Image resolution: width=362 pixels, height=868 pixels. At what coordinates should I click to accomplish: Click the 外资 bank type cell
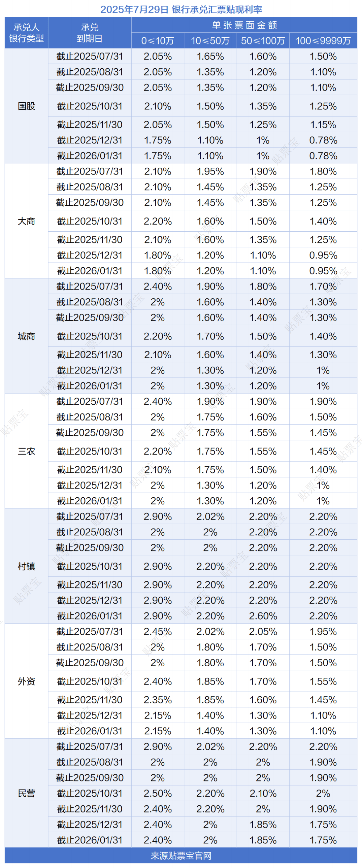[26, 681]
